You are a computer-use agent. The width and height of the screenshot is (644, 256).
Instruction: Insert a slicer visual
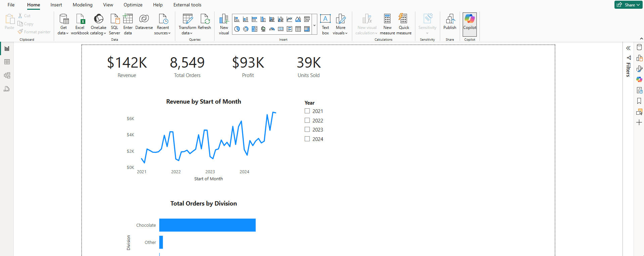click(x=307, y=20)
